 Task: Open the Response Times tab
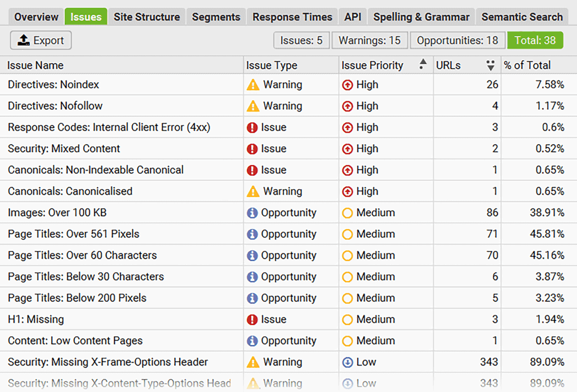coord(292,17)
